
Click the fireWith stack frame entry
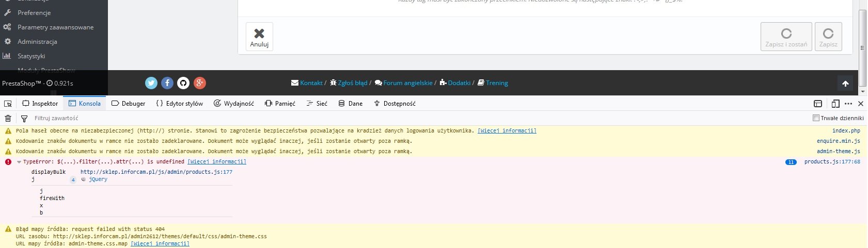(52, 198)
